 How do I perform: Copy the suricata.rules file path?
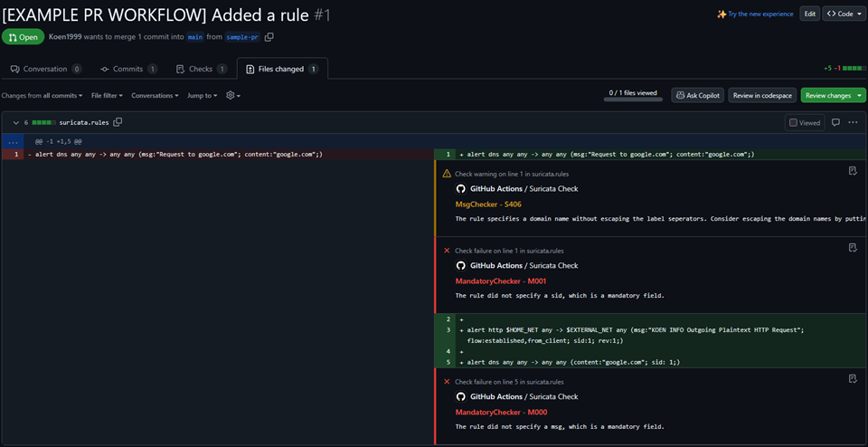point(118,122)
